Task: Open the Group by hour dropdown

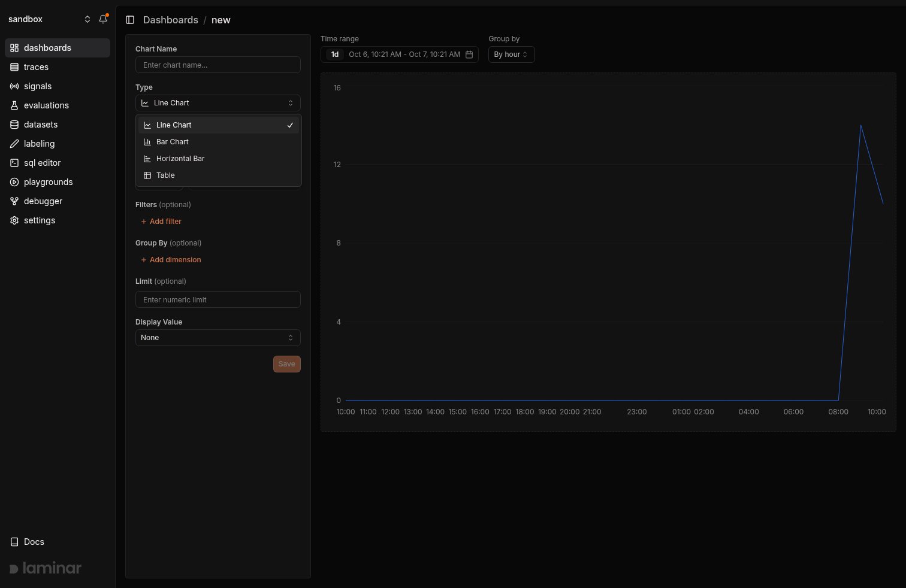Action: (x=512, y=54)
